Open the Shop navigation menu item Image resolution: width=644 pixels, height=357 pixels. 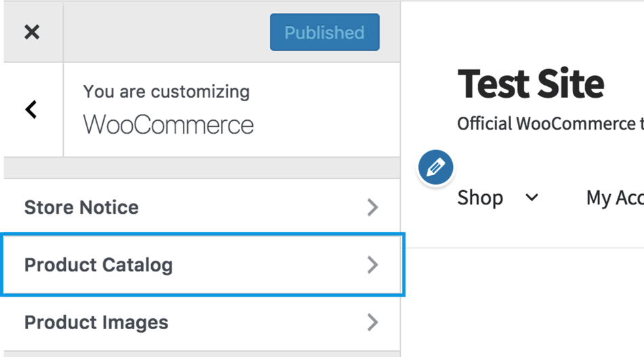[480, 198]
